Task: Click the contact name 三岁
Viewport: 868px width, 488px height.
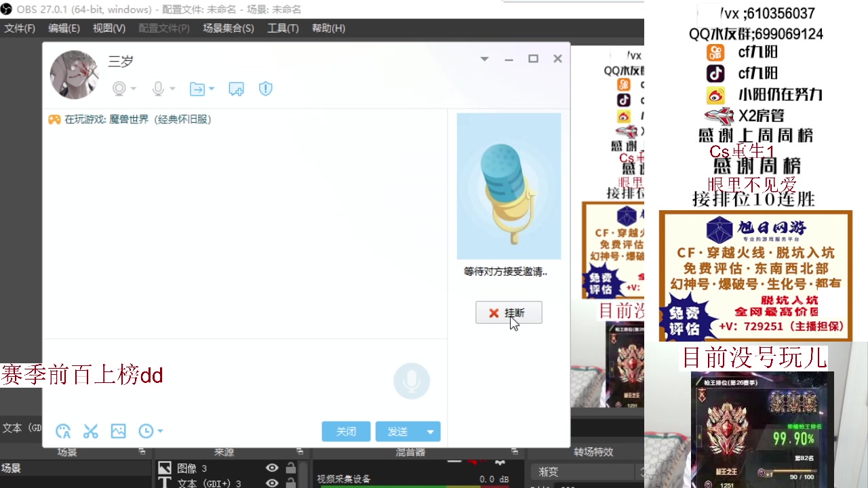Action: point(121,61)
